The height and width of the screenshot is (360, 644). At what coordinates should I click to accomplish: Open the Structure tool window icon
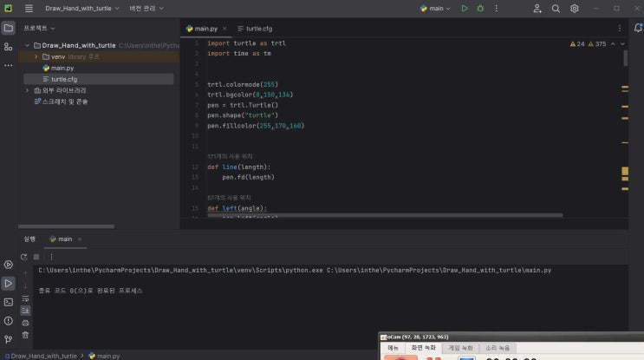coord(8,47)
